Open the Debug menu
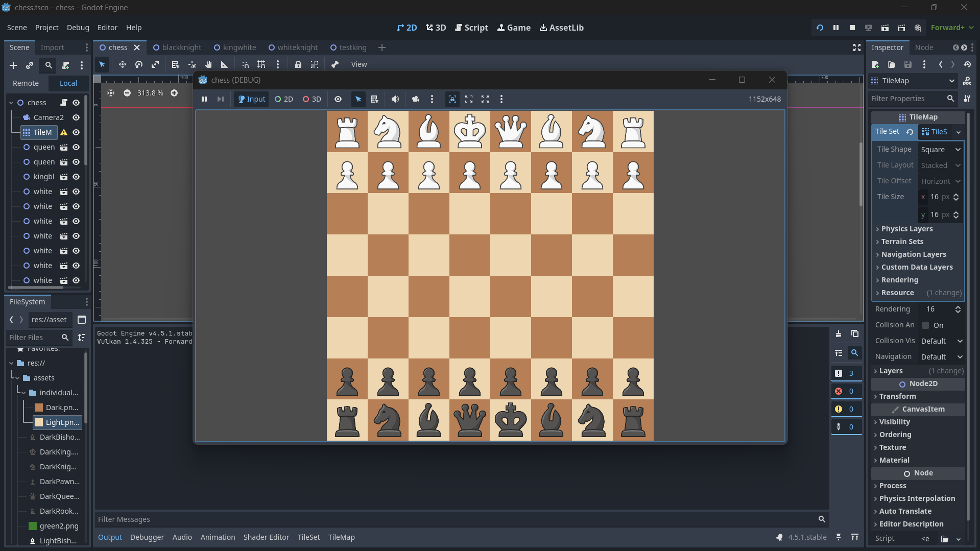Image resolution: width=980 pixels, height=551 pixels. (x=78, y=28)
